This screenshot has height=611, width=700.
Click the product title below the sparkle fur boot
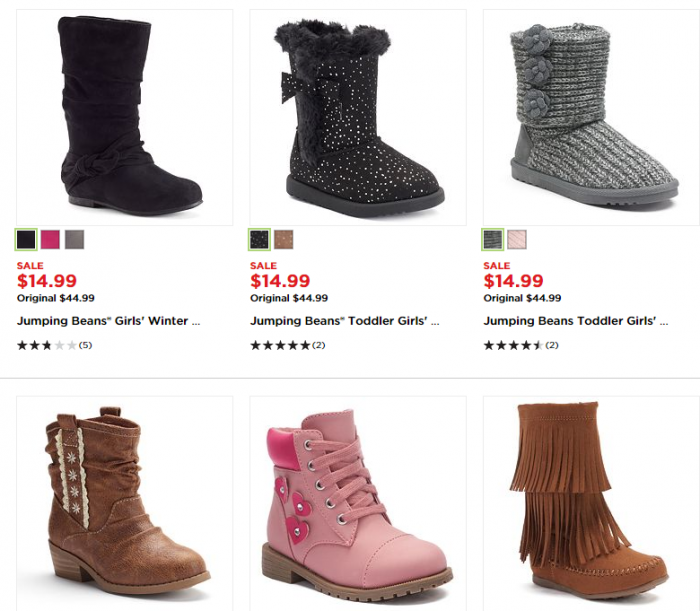345,321
